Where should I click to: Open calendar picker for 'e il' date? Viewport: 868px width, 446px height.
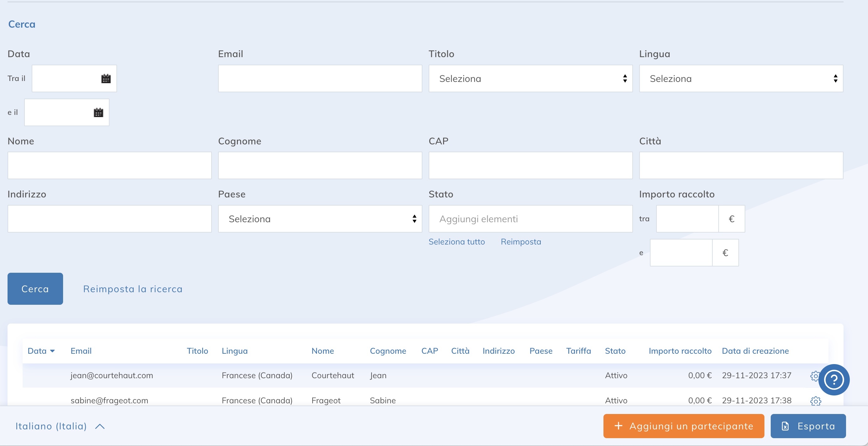click(x=99, y=113)
